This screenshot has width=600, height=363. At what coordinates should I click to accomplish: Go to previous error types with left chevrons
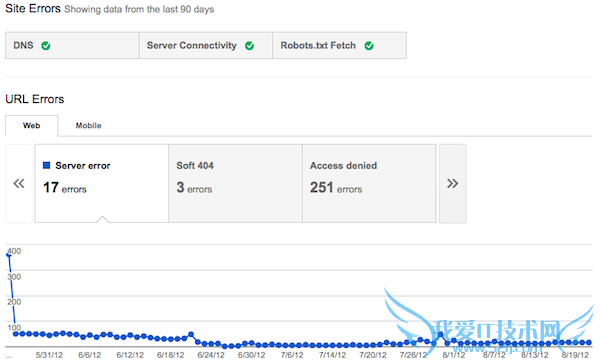click(x=19, y=184)
